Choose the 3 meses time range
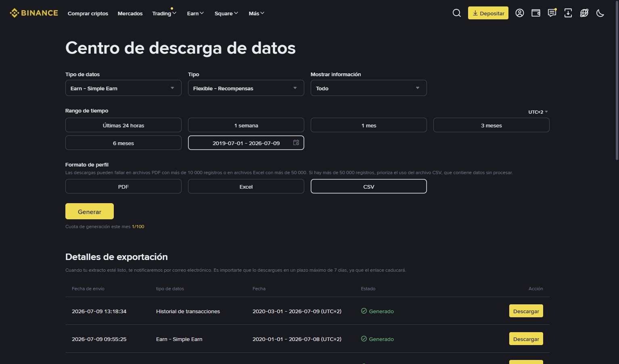 (x=491, y=125)
